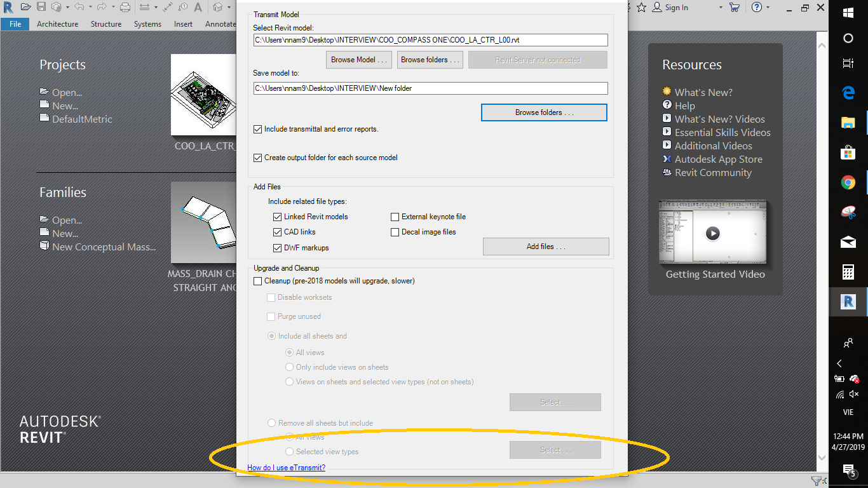
Task: Select the Text tool icon
Action: [x=198, y=7]
